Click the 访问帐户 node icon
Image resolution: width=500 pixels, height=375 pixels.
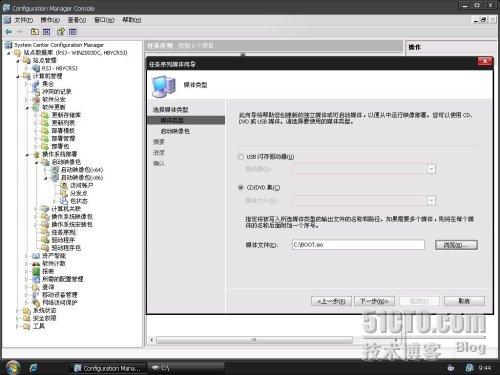64,185
